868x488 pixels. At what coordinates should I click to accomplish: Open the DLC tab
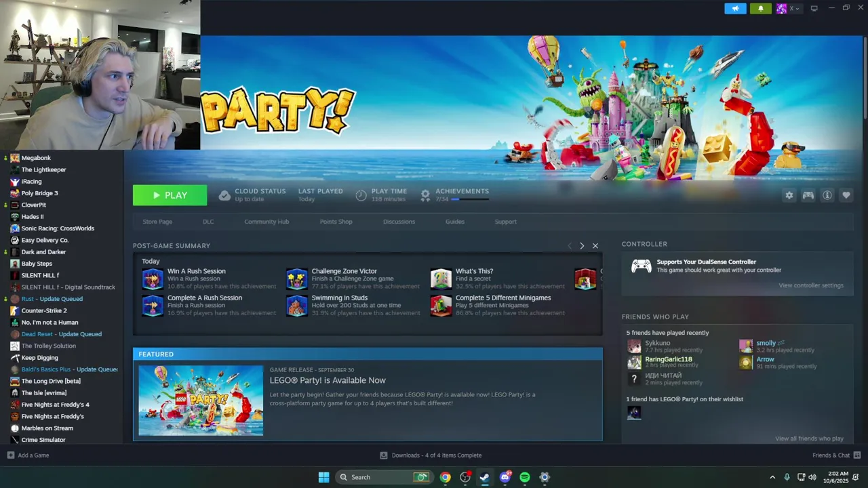pyautogui.click(x=208, y=222)
